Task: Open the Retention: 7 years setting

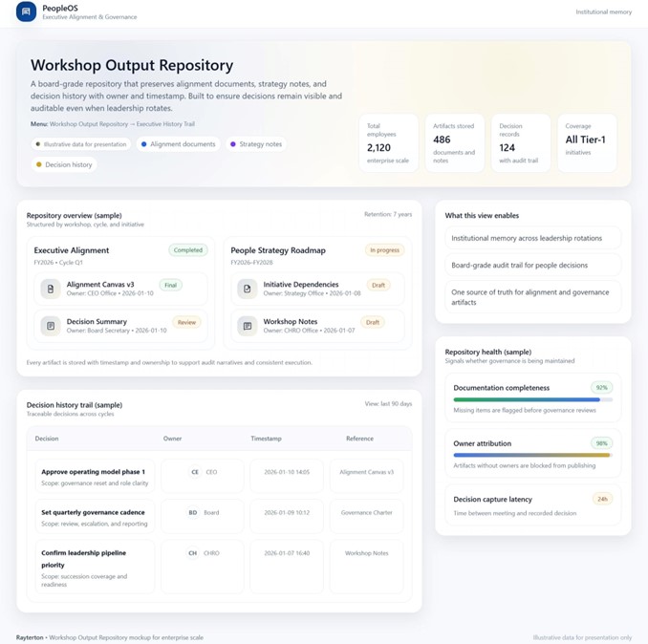Action: click(388, 215)
